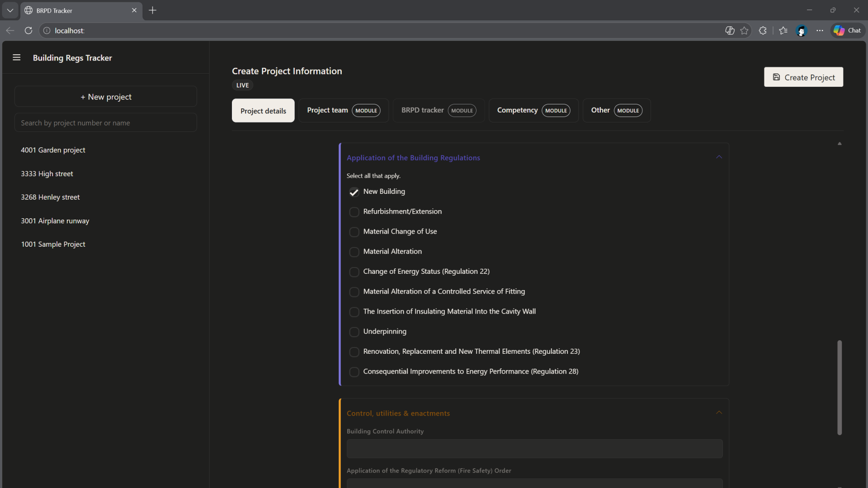Screen dimensions: 868x488
Task: Switch to the Project team module tab
Action: 343,110
